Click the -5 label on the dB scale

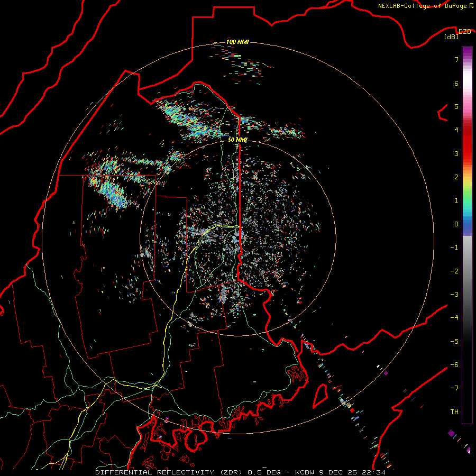pyautogui.click(x=454, y=342)
